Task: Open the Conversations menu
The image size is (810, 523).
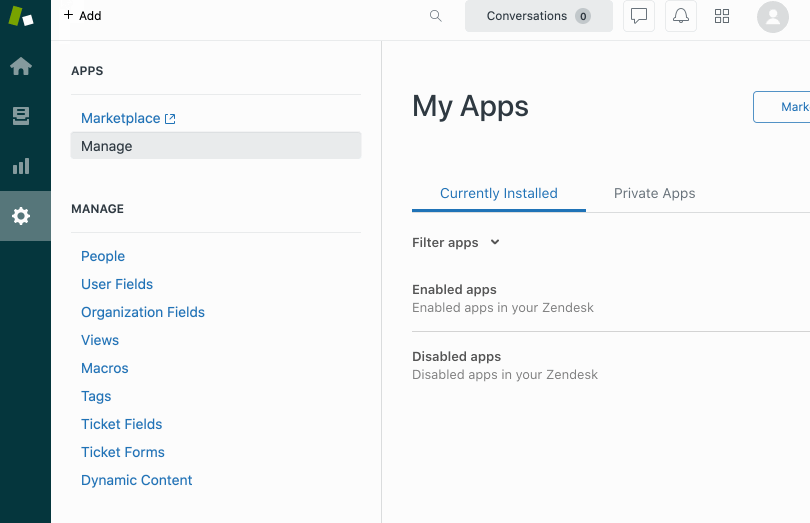Action: click(539, 16)
